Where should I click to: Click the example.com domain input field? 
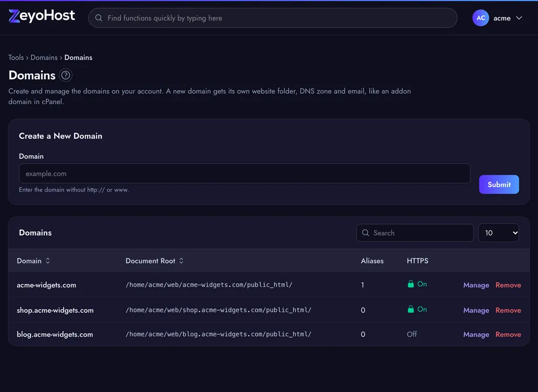[x=245, y=173]
